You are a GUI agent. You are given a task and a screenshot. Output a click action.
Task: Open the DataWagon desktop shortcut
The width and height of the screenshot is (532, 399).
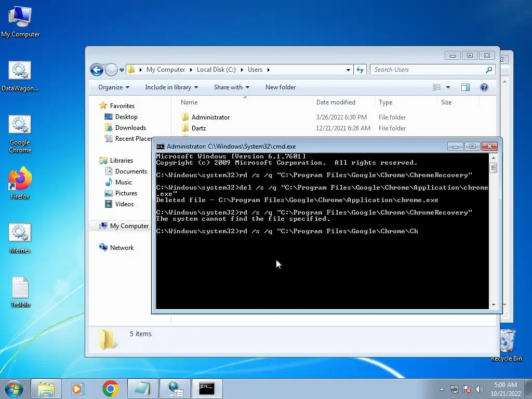20,76
